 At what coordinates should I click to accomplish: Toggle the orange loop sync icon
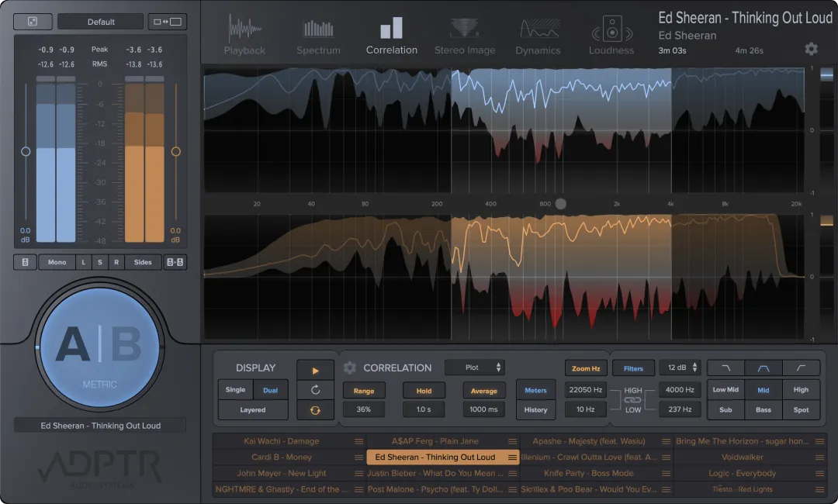point(315,410)
